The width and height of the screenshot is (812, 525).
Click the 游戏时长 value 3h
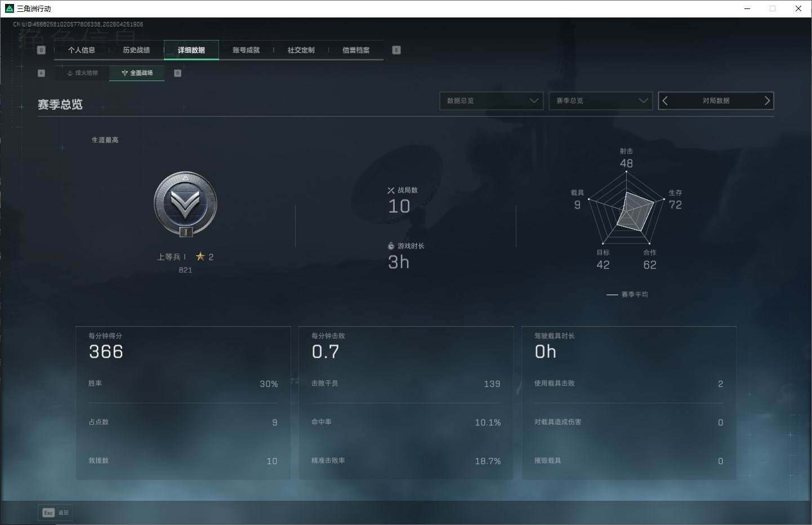pos(399,262)
